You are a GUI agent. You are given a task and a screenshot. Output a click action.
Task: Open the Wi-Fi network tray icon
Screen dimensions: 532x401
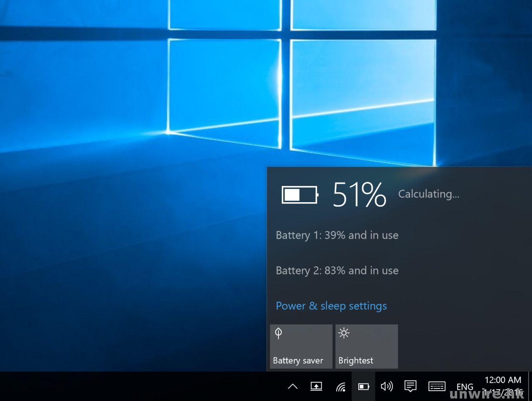coord(340,387)
